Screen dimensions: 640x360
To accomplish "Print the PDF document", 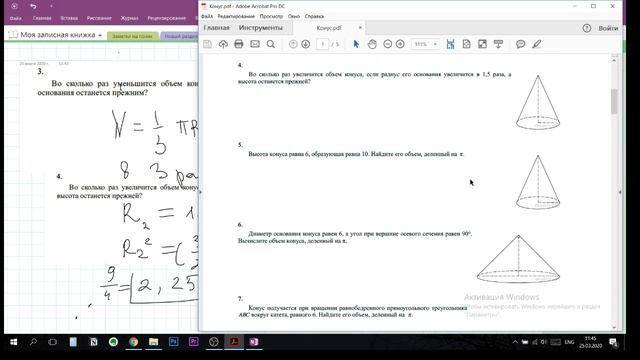I will (x=239, y=44).
